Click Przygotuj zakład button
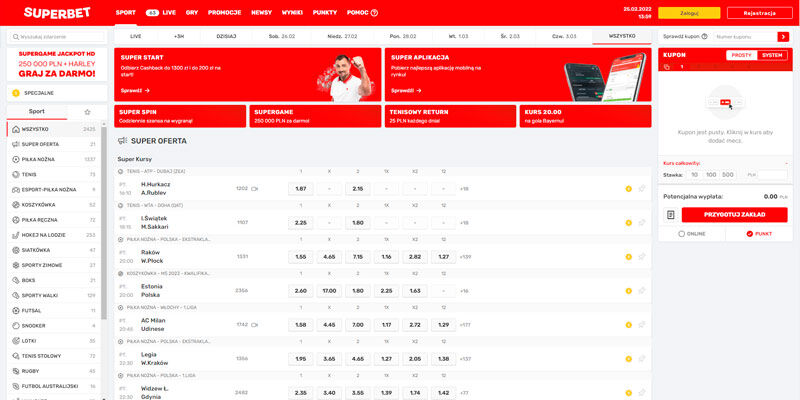The image size is (800, 400). tap(734, 215)
